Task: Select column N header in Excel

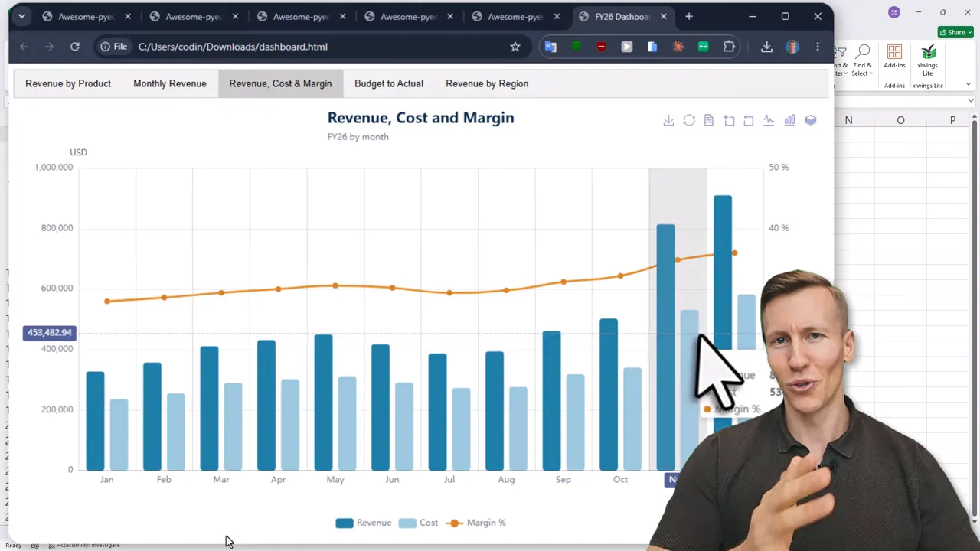Action: [848, 120]
